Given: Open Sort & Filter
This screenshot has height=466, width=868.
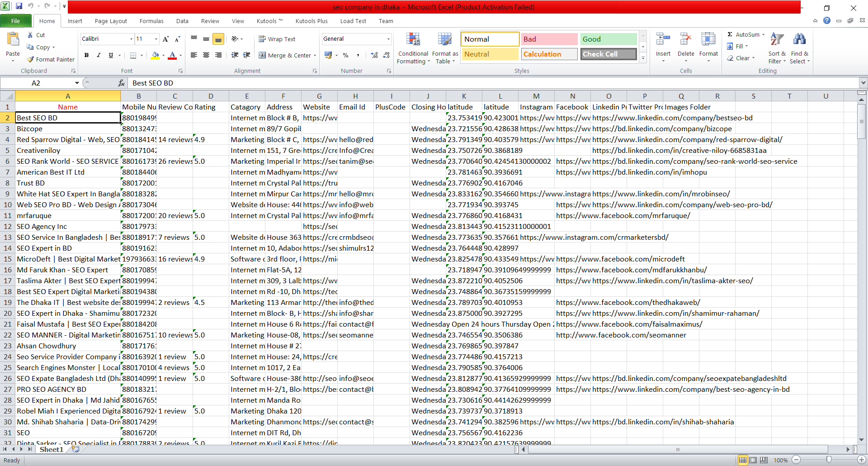Looking at the screenshot, I should [x=777, y=48].
